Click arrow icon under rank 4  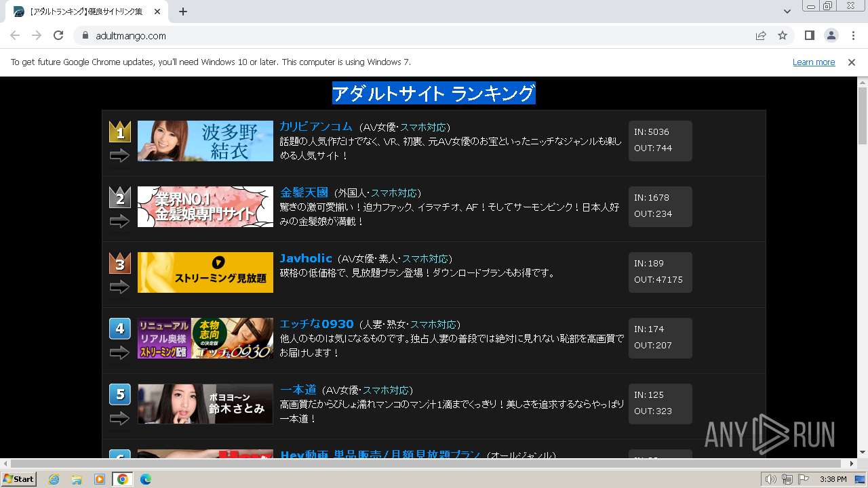click(x=119, y=353)
